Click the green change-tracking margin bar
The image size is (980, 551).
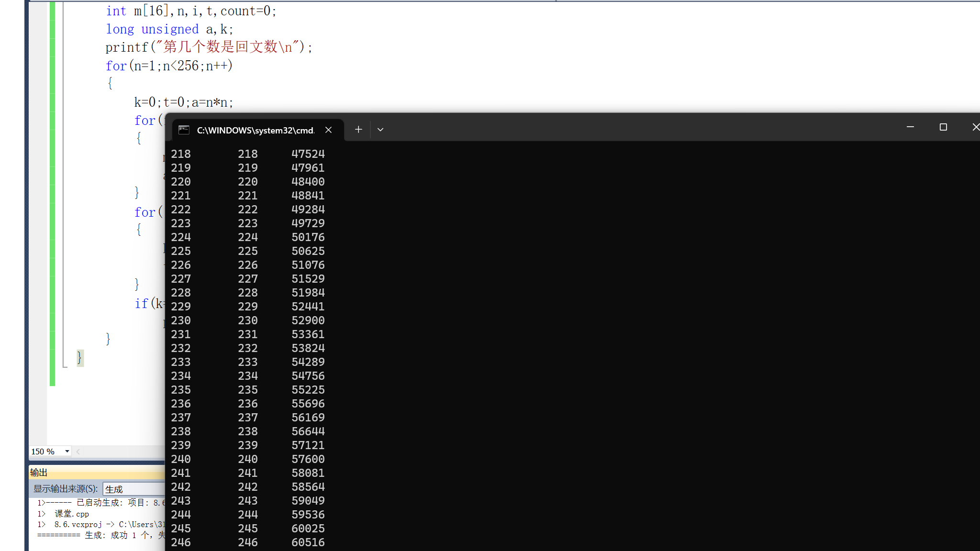tap(52, 191)
